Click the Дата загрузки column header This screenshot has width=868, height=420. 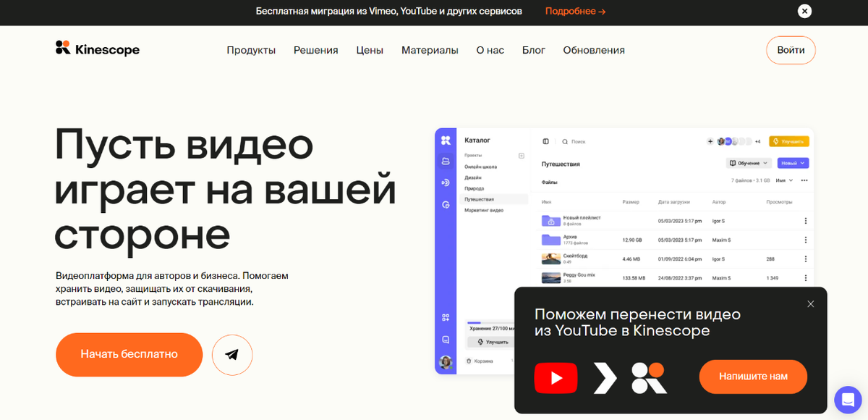[x=674, y=202]
